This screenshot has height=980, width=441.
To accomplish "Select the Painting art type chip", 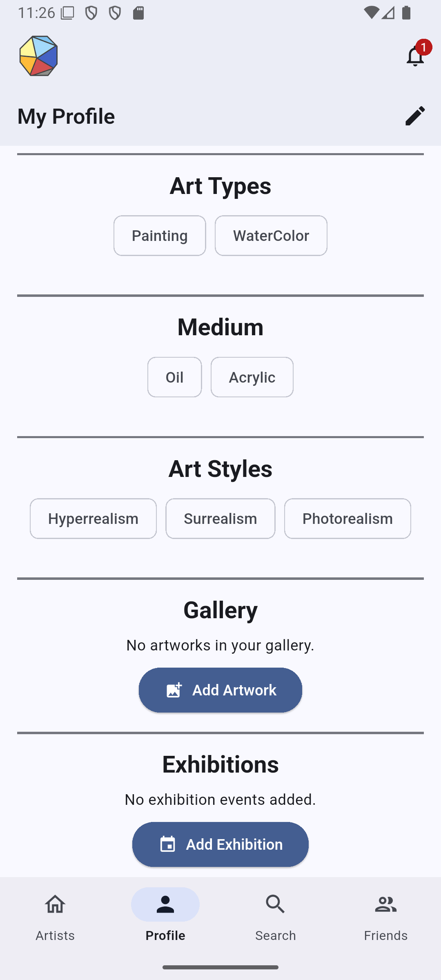I will pyautogui.click(x=160, y=236).
